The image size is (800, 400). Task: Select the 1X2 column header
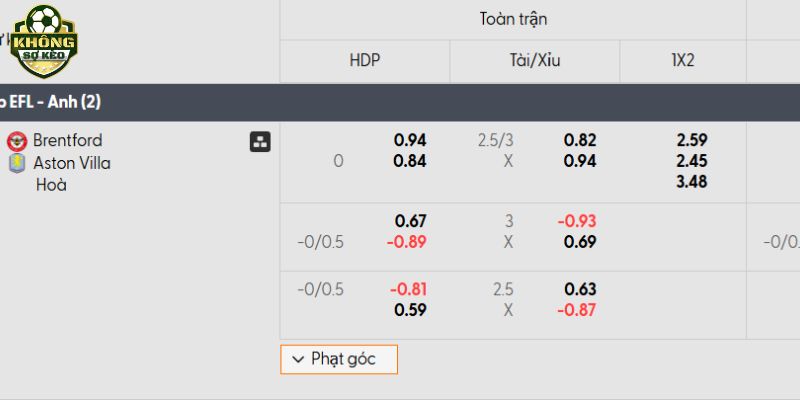point(683,61)
